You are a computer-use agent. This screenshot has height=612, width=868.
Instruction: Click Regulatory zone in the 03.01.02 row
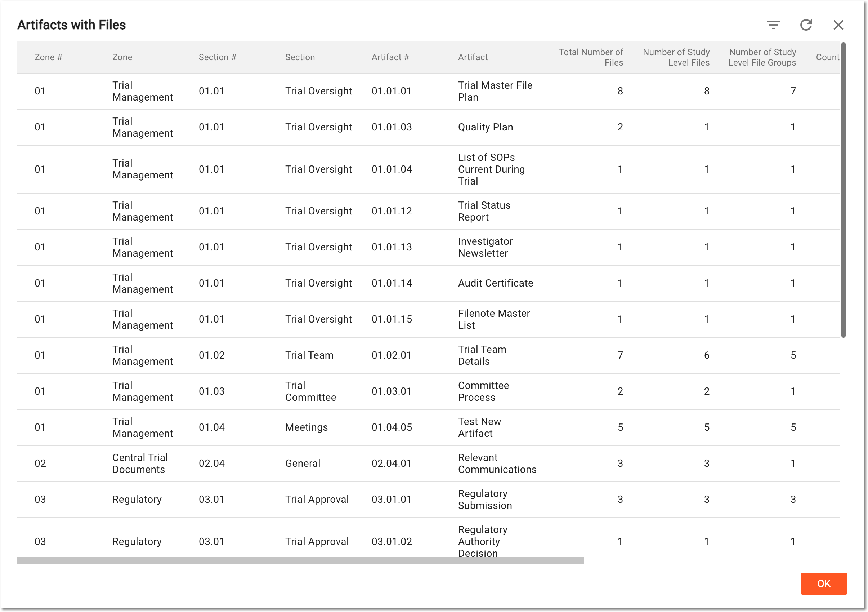[137, 541]
